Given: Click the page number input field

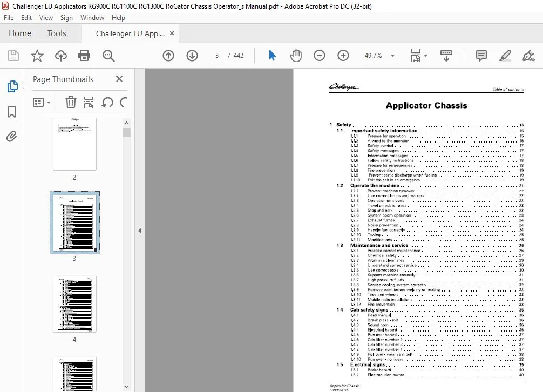Looking at the screenshot, I should click(x=217, y=56).
